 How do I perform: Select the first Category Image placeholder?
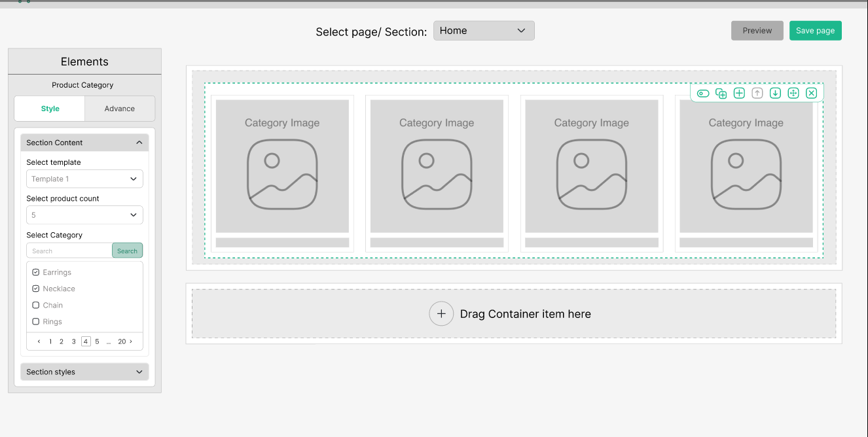(282, 166)
